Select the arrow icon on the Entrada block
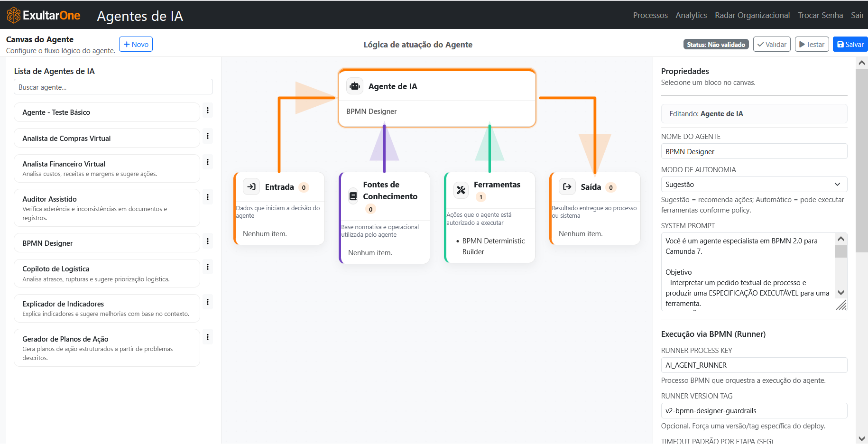Screen dimensions: 868x445 (x=251, y=187)
